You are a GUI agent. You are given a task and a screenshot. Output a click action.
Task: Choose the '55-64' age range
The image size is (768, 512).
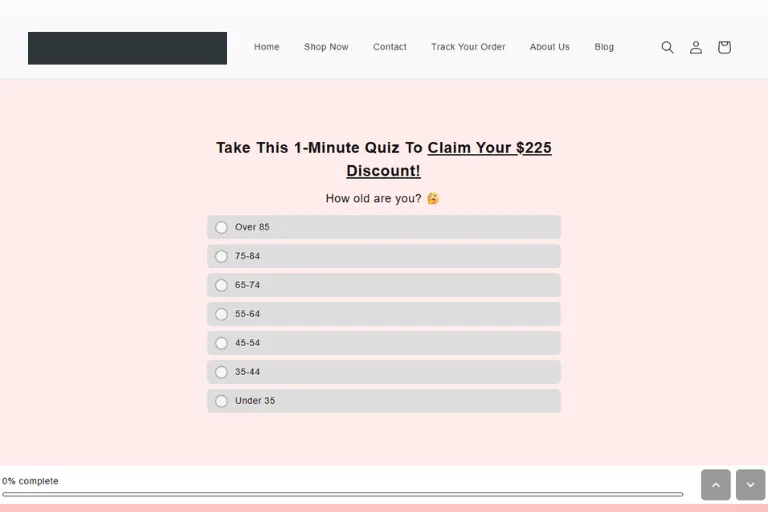tap(384, 314)
